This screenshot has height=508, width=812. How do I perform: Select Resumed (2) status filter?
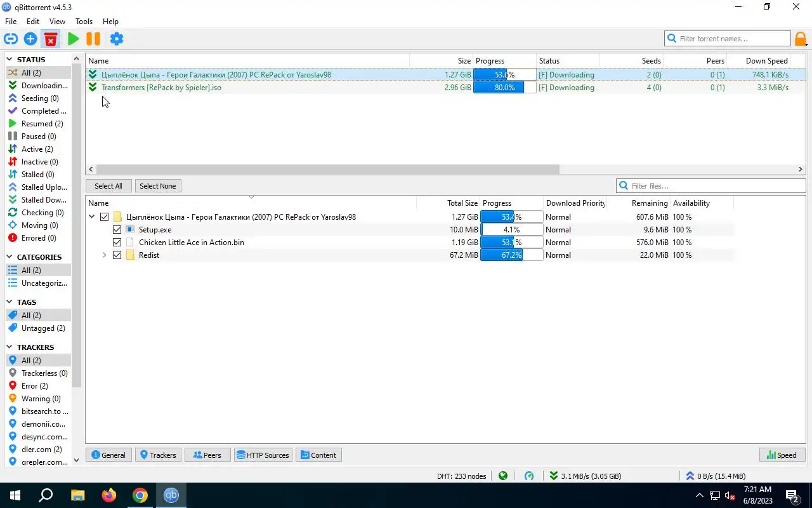(x=37, y=124)
